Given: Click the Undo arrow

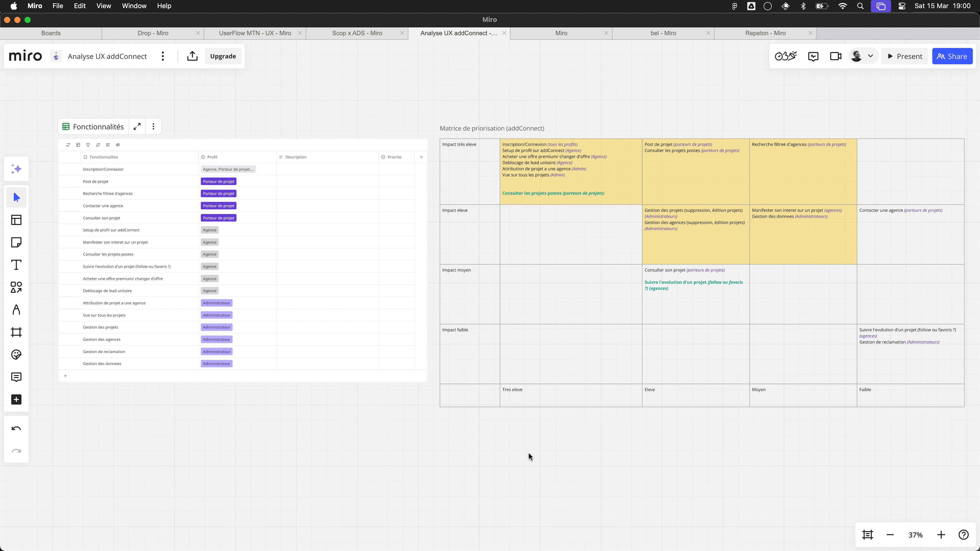Looking at the screenshot, I should [16, 429].
